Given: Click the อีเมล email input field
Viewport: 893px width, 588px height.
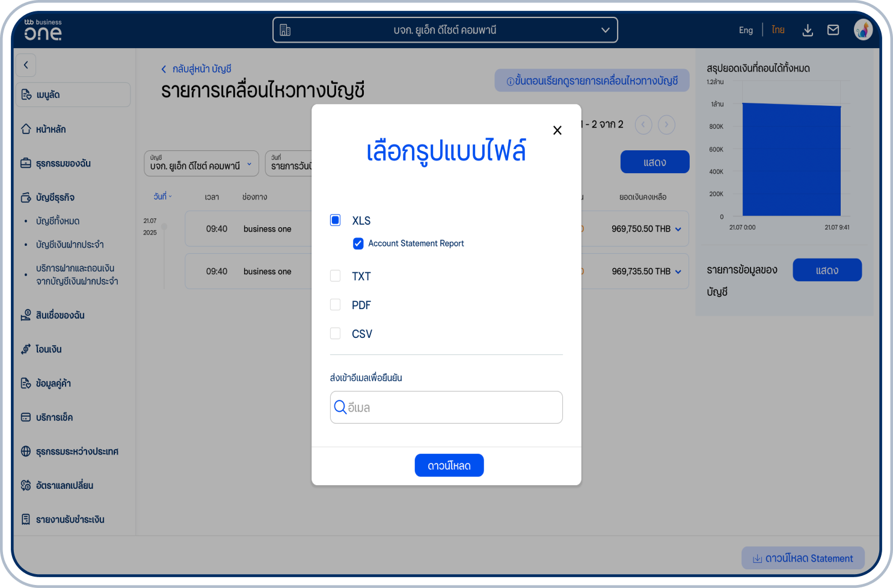Looking at the screenshot, I should coord(446,407).
